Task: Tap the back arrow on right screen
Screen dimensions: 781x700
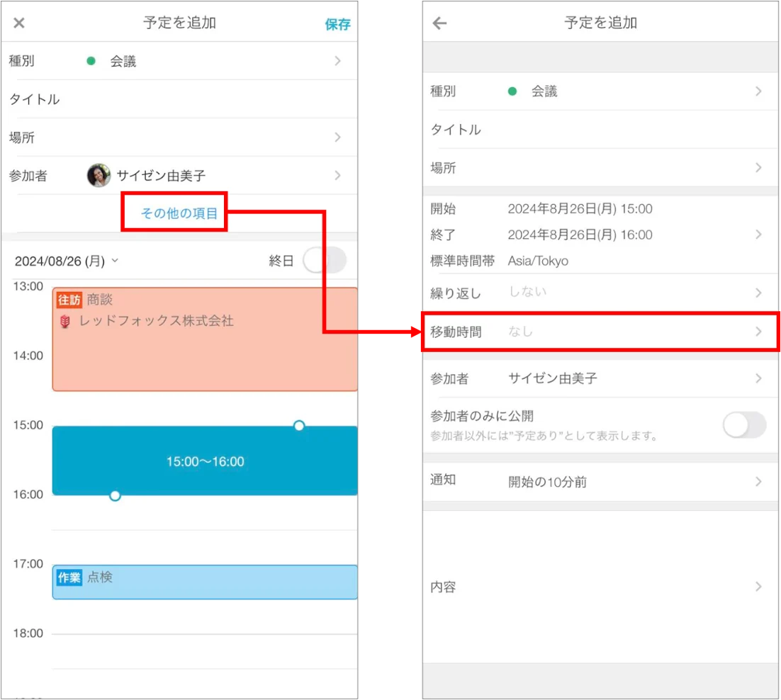Action: (440, 23)
